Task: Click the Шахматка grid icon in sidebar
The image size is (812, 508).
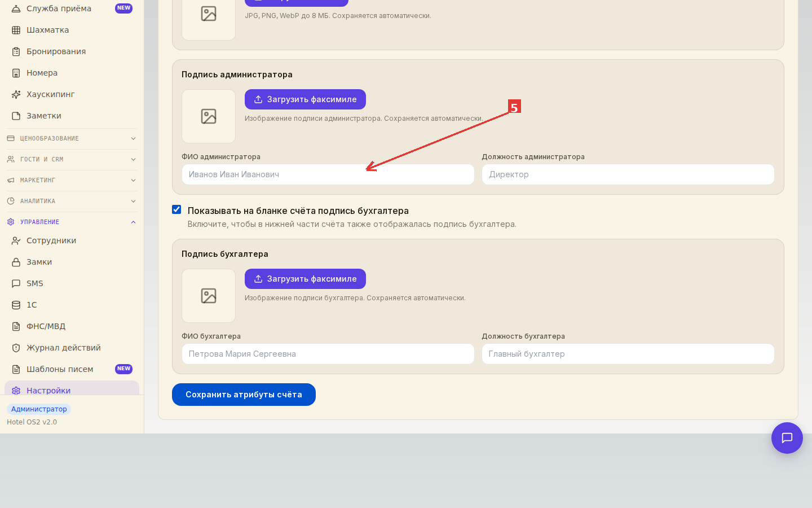Action: click(x=16, y=30)
